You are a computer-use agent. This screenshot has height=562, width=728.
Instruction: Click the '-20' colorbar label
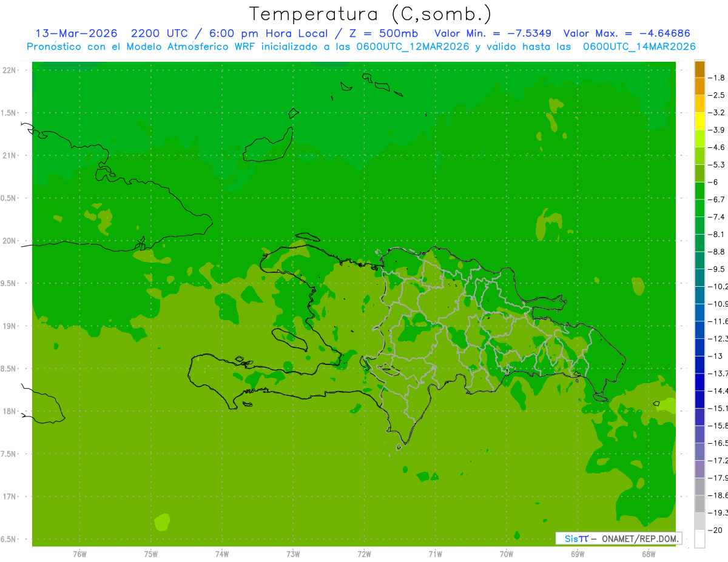[715, 530]
